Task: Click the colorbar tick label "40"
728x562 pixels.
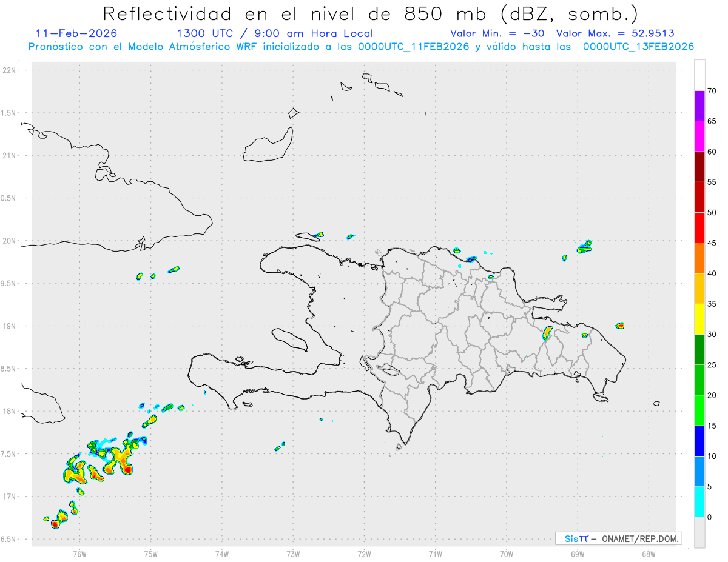Action: click(712, 273)
